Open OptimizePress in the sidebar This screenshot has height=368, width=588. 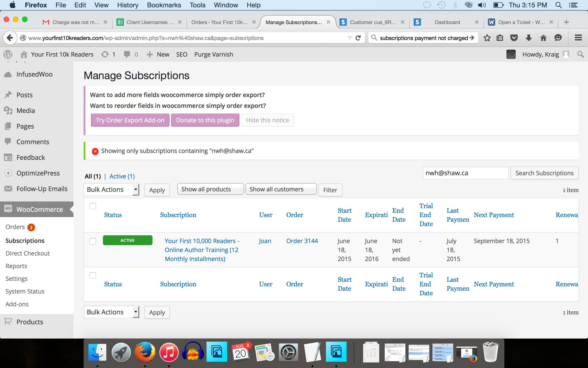point(38,173)
